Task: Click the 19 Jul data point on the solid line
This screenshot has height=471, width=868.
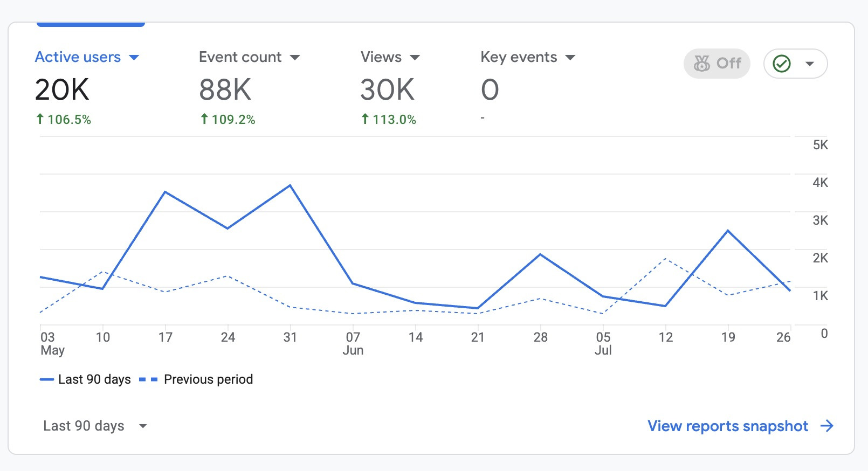Action: [x=728, y=231]
